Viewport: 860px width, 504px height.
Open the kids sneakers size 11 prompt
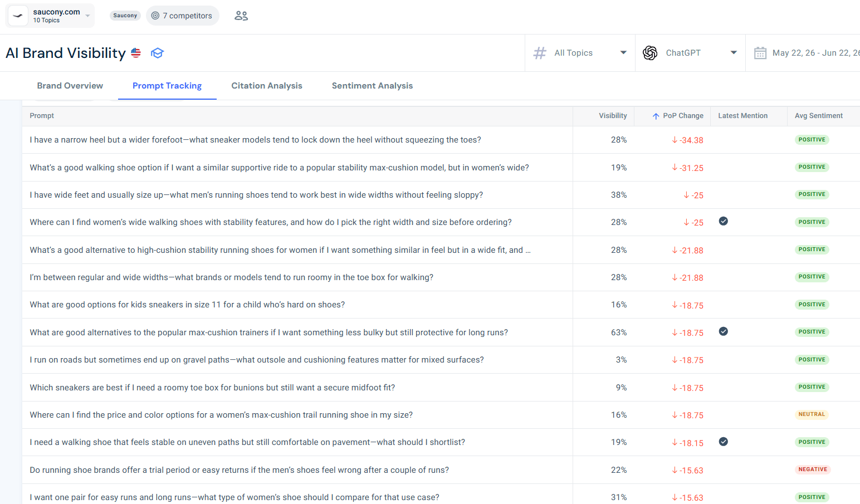click(x=187, y=305)
